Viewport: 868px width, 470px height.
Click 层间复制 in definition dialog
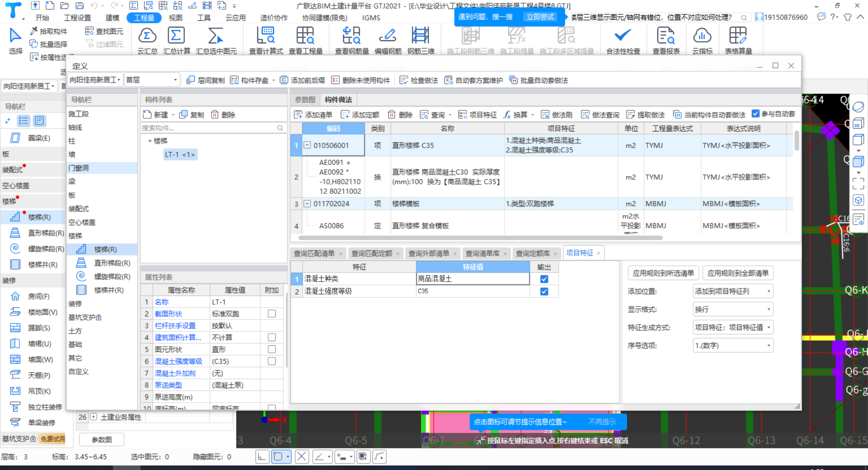pos(206,80)
